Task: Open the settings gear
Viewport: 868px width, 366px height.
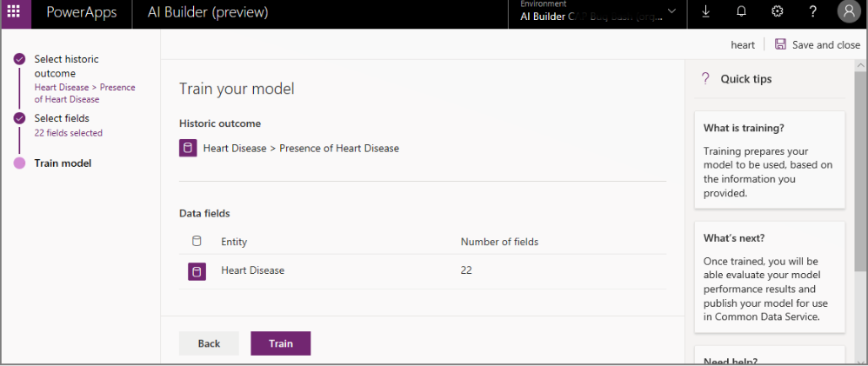Action: pos(777,12)
